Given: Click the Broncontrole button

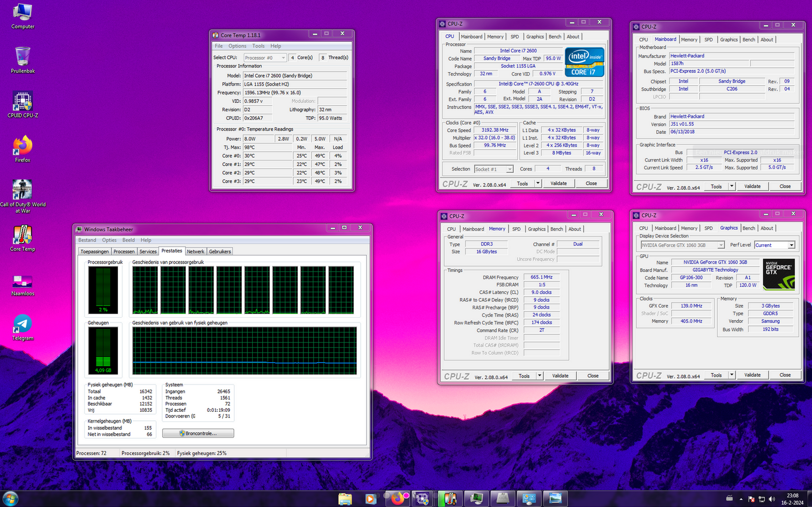Looking at the screenshot, I should (198, 433).
